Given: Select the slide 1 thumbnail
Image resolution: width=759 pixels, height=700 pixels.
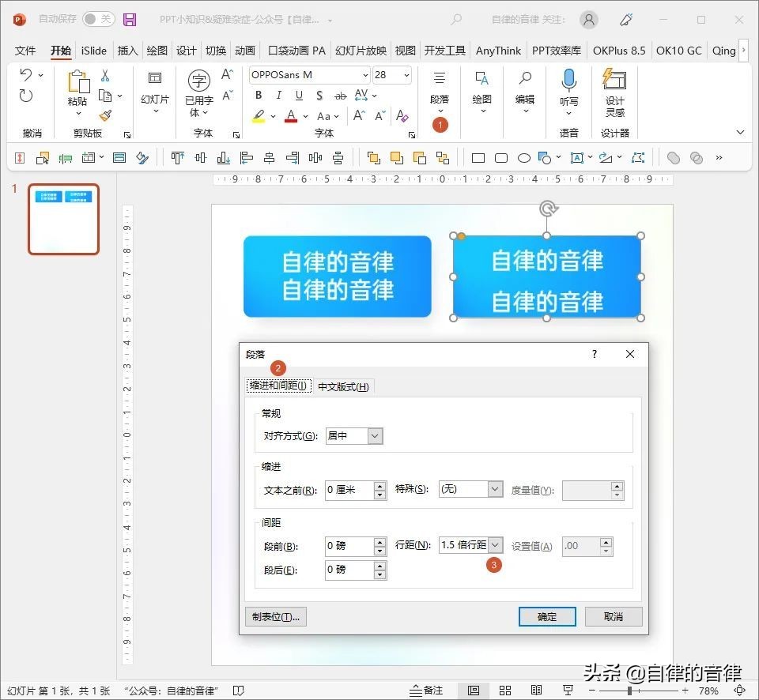Looking at the screenshot, I should click(63, 220).
